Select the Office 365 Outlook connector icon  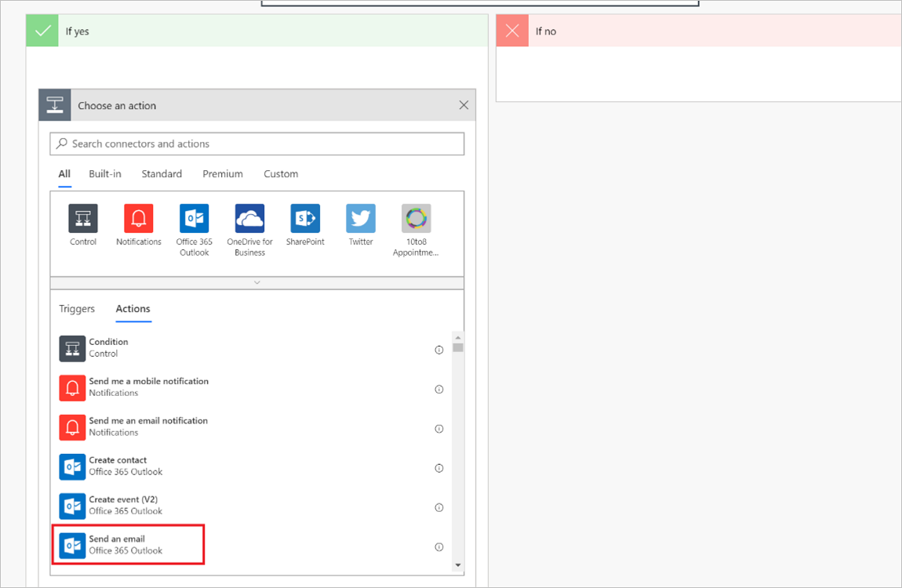point(194,218)
